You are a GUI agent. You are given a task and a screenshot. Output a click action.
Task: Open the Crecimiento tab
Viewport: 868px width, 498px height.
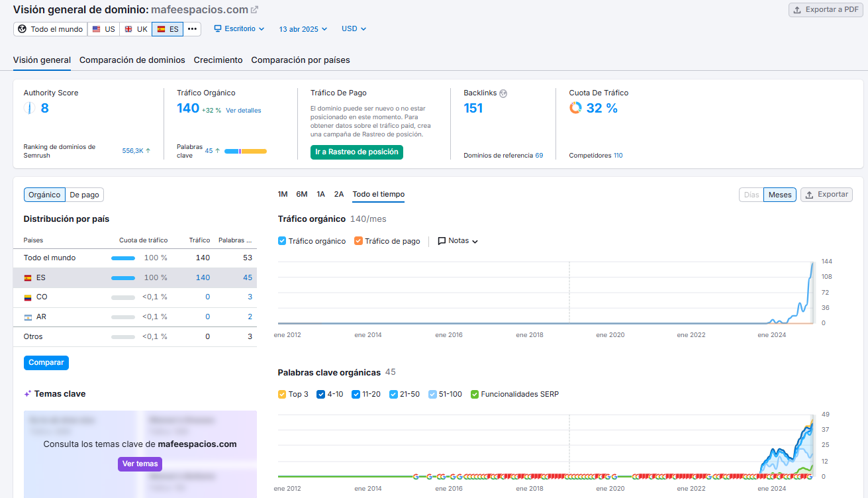(x=218, y=60)
